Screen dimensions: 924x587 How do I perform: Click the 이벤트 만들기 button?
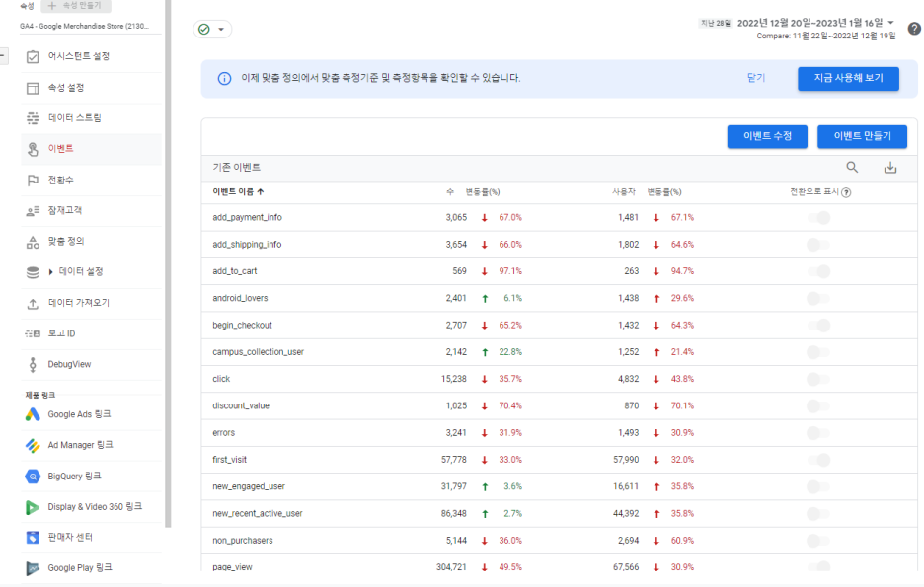tap(862, 136)
